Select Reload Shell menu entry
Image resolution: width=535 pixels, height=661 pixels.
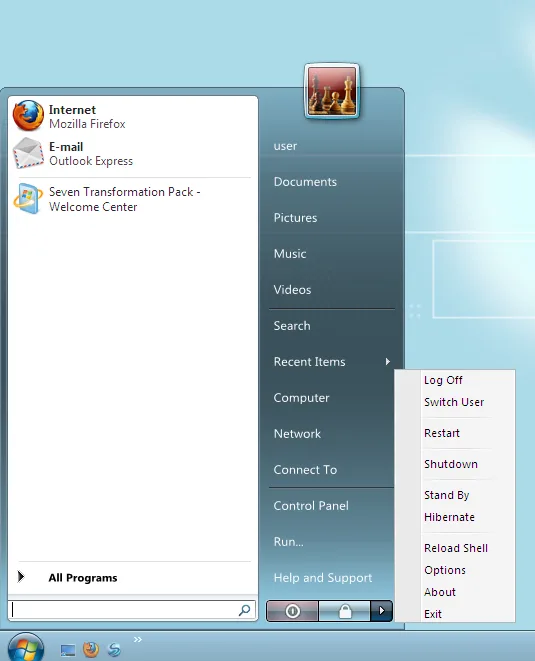(455, 548)
